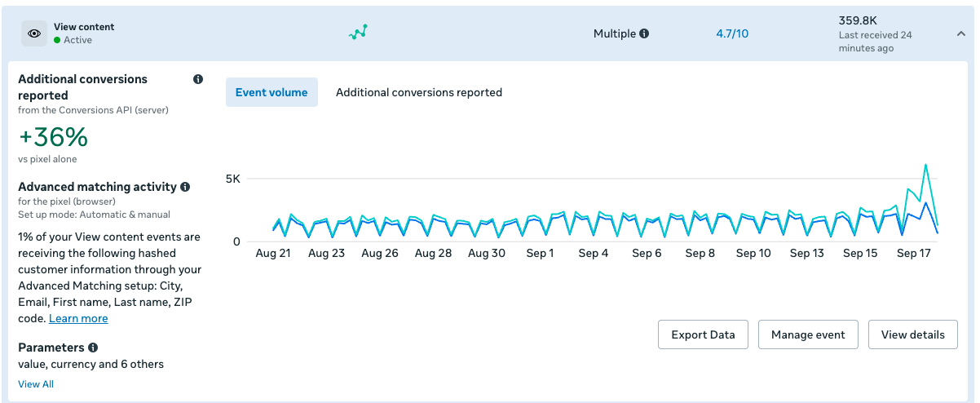Open the Additional conversions reported tab
Screen dimensions: 980x403
pos(419,92)
